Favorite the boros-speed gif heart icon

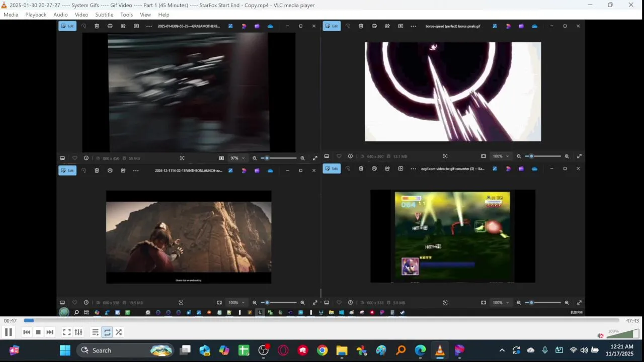pos(339,156)
